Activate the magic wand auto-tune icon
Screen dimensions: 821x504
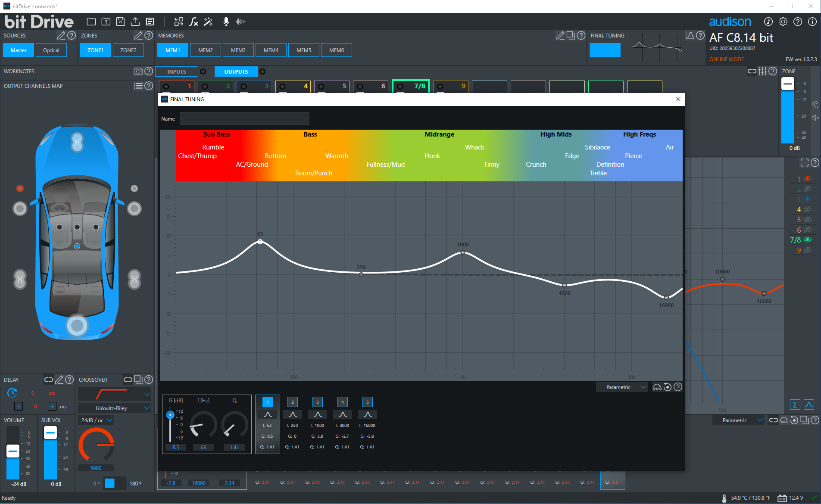click(x=208, y=21)
